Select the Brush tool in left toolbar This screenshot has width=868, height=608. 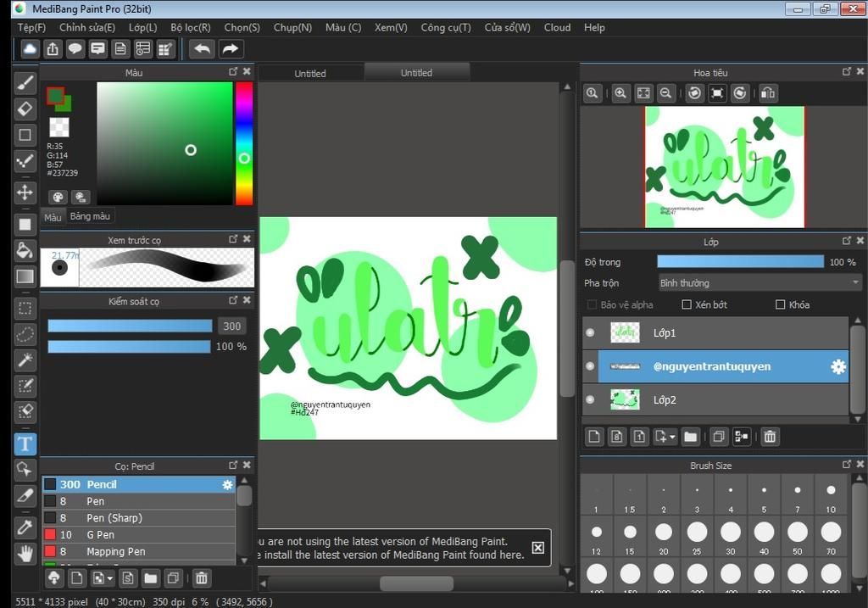click(x=25, y=83)
